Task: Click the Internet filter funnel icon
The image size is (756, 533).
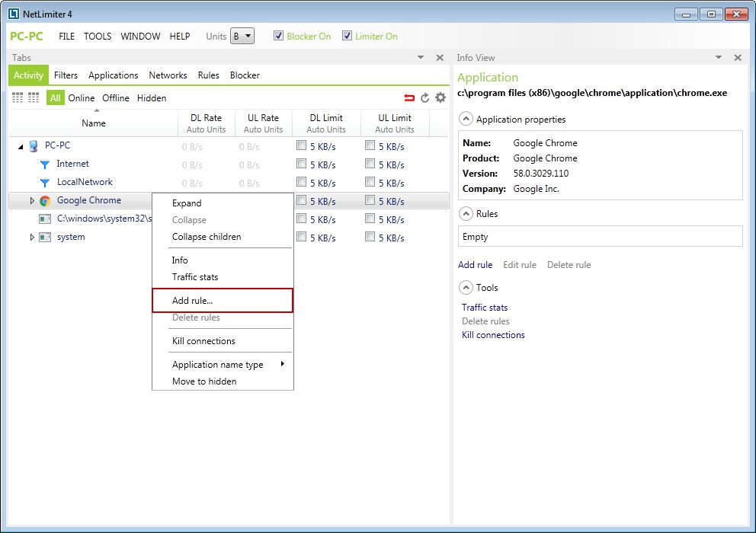Action: point(45,164)
